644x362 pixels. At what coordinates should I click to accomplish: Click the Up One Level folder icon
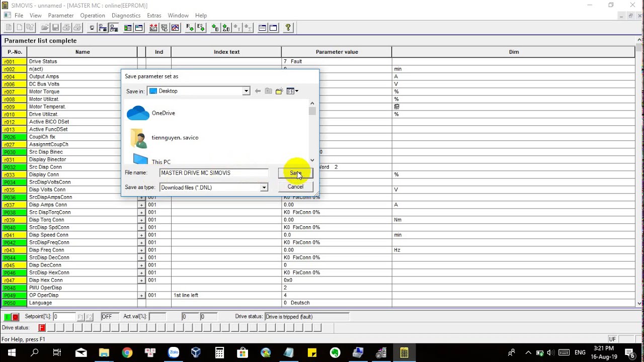pyautogui.click(x=268, y=91)
